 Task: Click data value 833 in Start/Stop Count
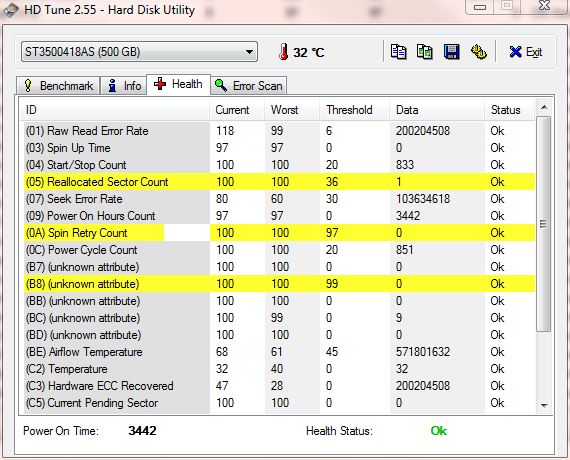[x=405, y=165]
